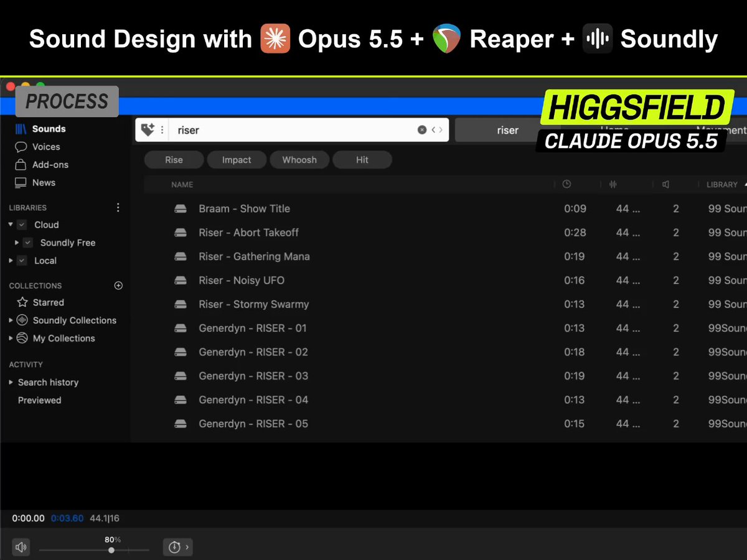
Task: Toggle the Cloud library checkbox
Action: pyautogui.click(x=22, y=225)
